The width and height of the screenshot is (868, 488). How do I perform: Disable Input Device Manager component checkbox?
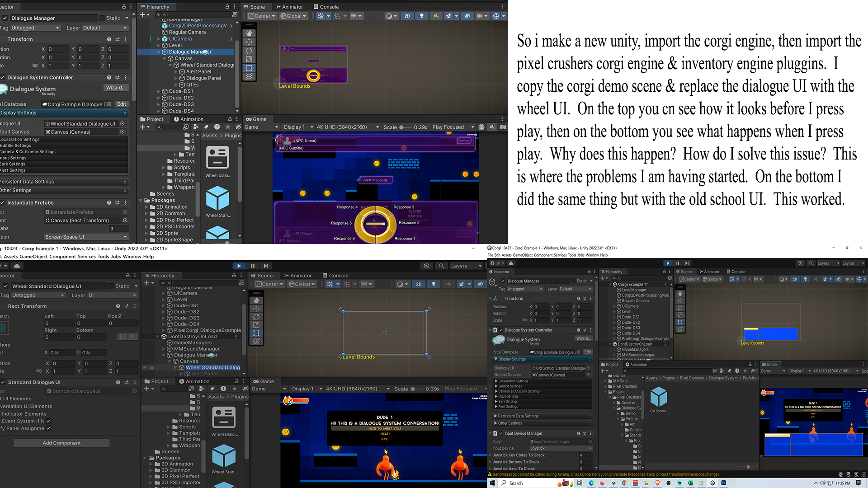(501, 433)
